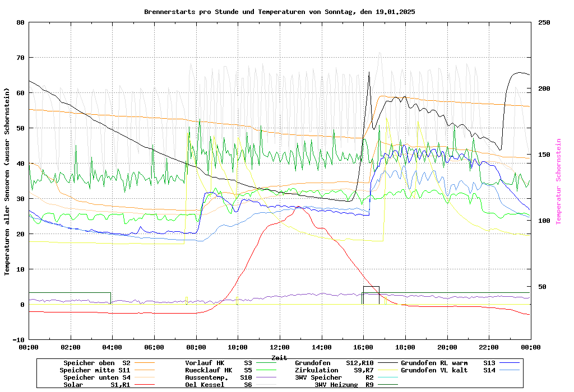Click the chart title with date 19.01.2025
Screen dimensions: 574x392
(x=279, y=11)
